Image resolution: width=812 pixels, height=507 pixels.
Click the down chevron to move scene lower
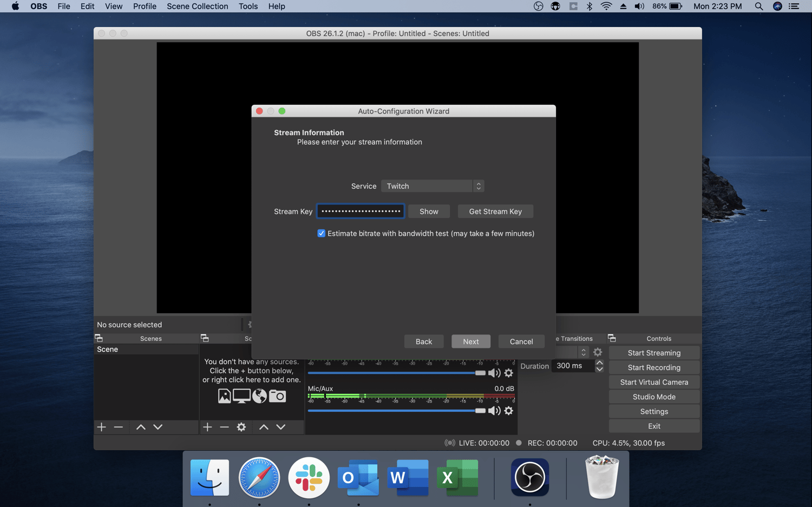click(x=158, y=427)
